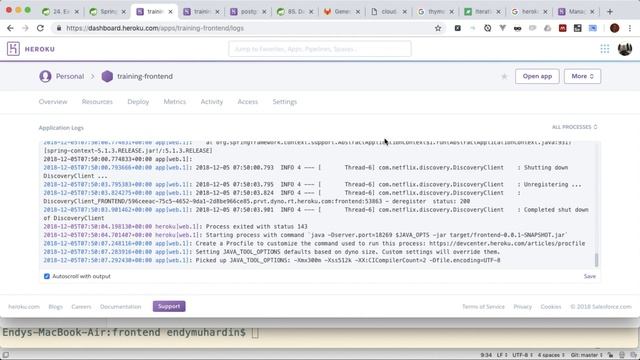Click the log panel scrollbar thumb
Image resolution: width=640 pixels, height=360 pixels.
(x=596, y=260)
